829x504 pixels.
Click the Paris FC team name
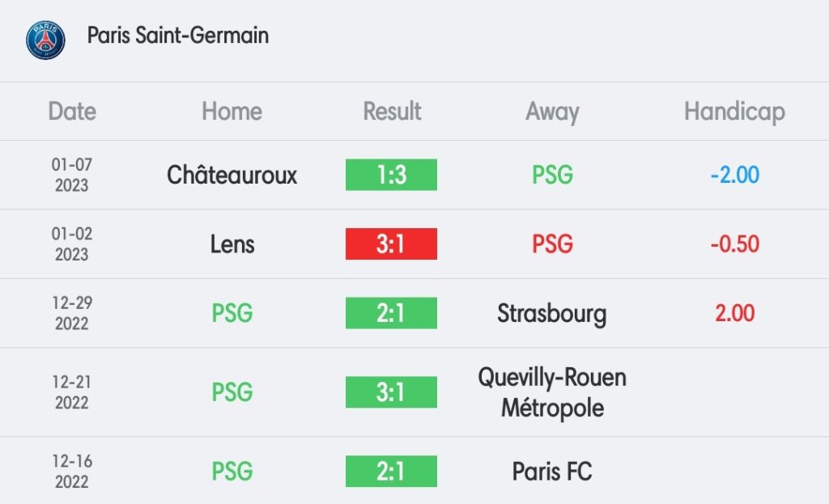[x=552, y=472]
